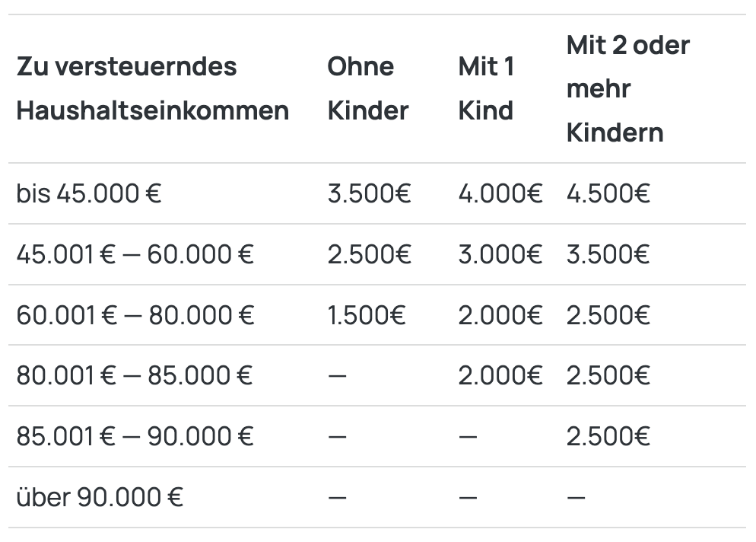Screen dimensions: 756x542
Task: Select the "Ohne Kinder" column header
Action: pyautogui.click(x=368, y=88)
